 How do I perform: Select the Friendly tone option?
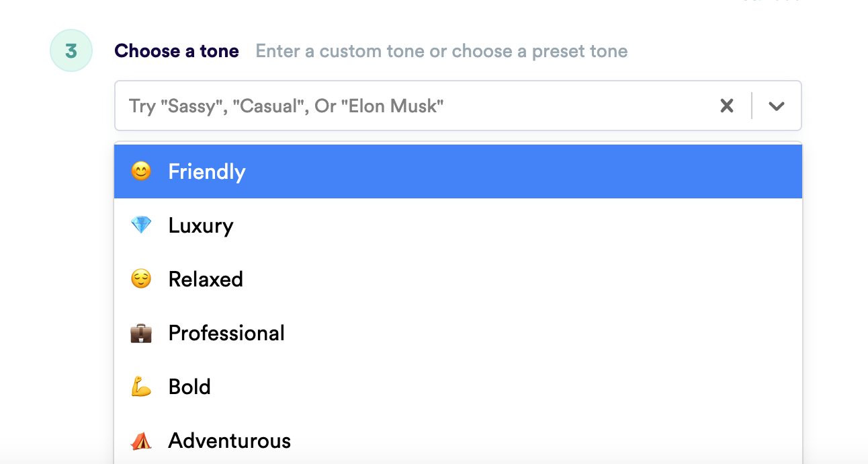(207, 171)
